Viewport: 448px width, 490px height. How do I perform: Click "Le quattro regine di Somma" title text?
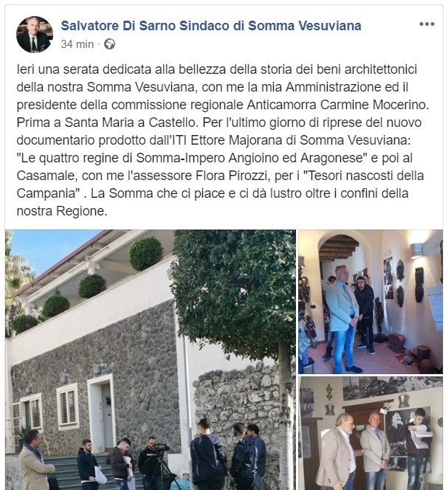coord(99,158)
